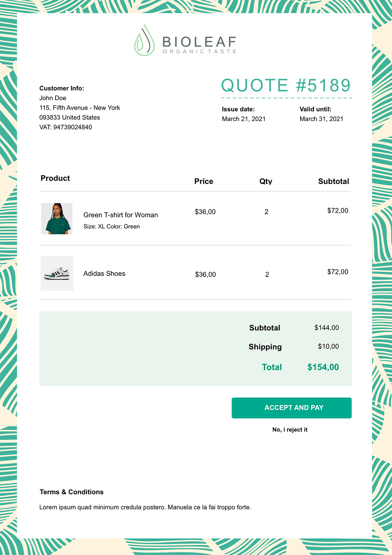
Task: Select the $154,00 total amount
Action: (x=323, y=367)
